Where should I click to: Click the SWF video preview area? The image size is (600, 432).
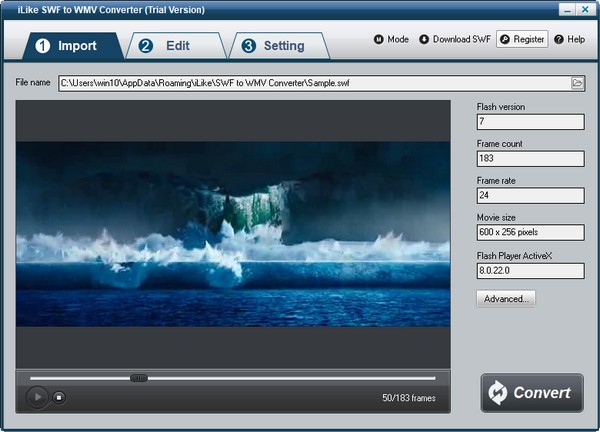coord(233,235)
